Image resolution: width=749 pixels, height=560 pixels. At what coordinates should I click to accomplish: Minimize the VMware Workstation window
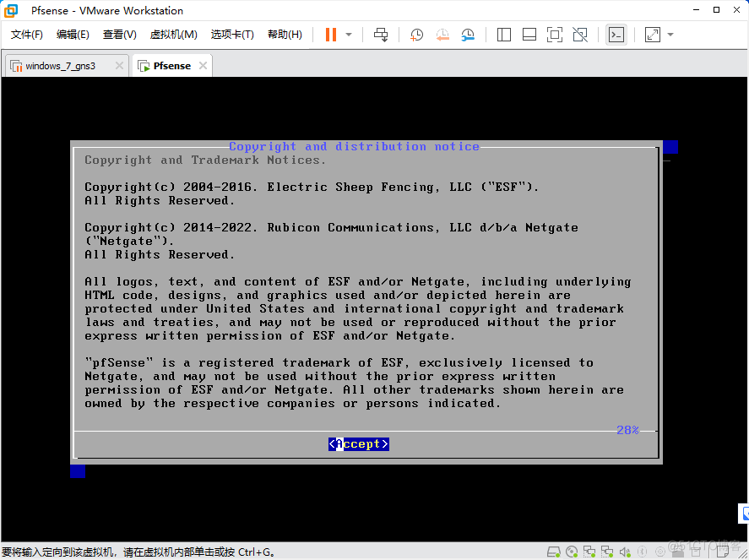coord(697,10)
